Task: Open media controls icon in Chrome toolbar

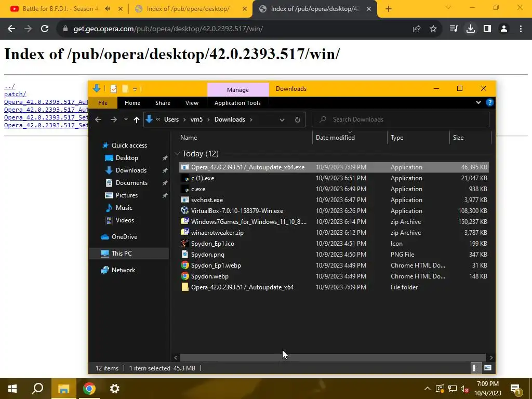Action: click(x=454, y=29)
